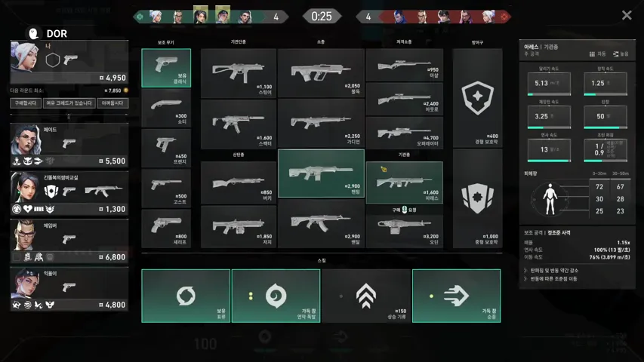Screen dimensions: 644x362
Task: Click head damage value 72
Action: 599,187
